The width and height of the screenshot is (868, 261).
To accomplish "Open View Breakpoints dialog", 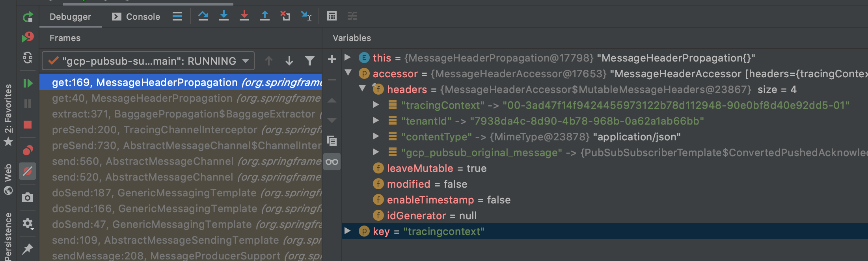I will tap(28, 150).
